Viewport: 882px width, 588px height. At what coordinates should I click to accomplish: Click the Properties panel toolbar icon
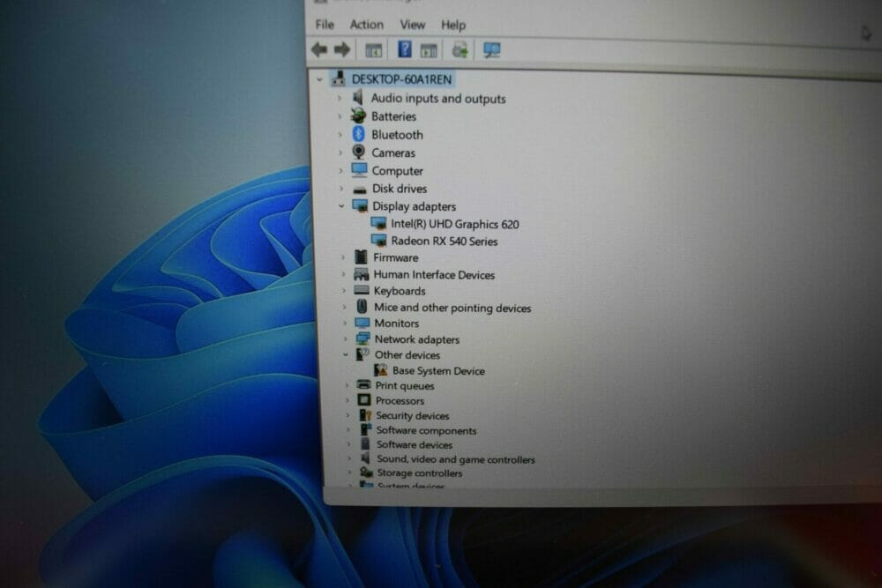(x=429, y=50)
